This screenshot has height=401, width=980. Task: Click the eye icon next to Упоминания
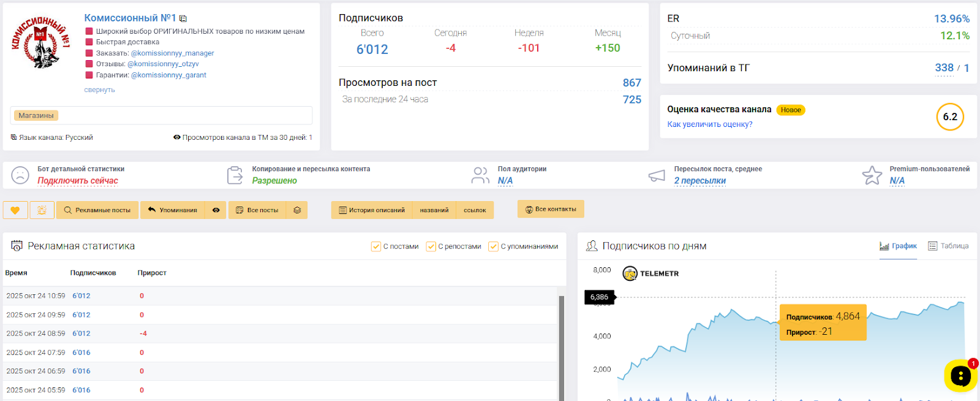click(x=216, y=210)
